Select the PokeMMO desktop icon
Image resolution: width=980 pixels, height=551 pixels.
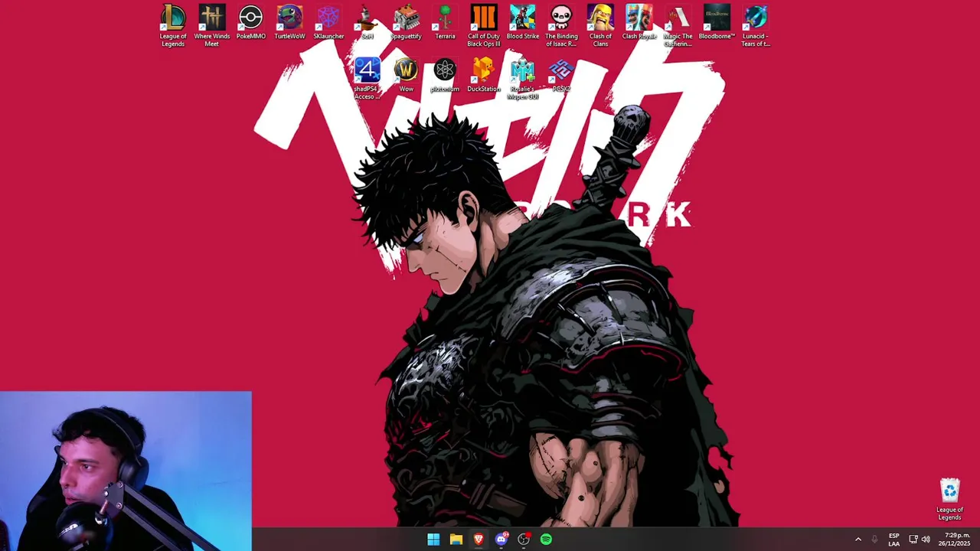click(x=250, y=22)
